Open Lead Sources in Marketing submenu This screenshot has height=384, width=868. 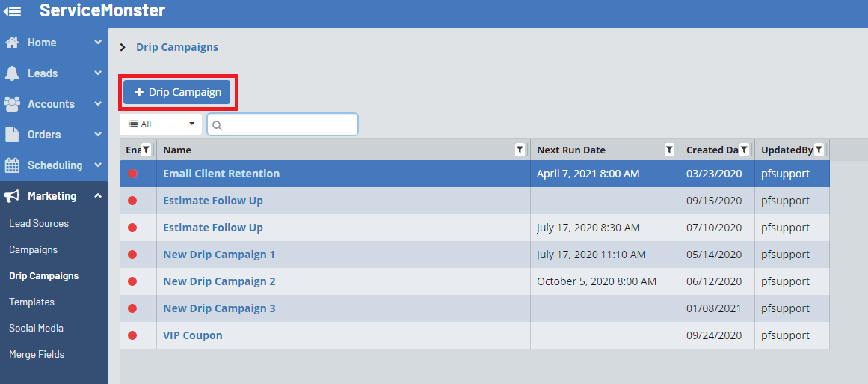tap(39, 224)
